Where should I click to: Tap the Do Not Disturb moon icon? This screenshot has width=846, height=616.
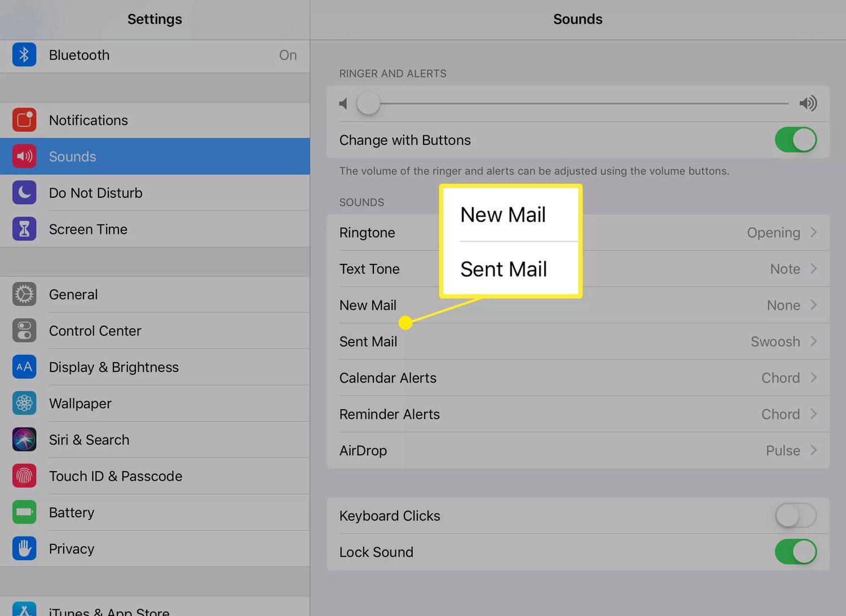pyautogui.click(x=24, y=193)
